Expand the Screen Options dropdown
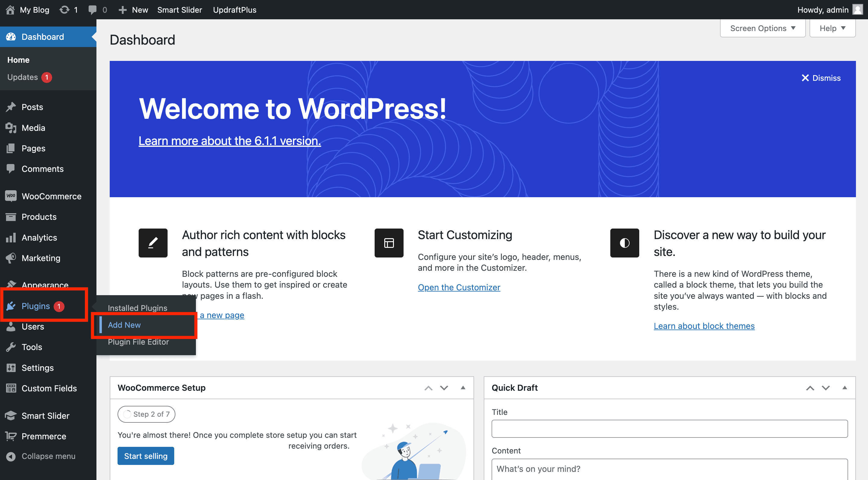This screenshot has width=868, height=480. coord(763,28)
